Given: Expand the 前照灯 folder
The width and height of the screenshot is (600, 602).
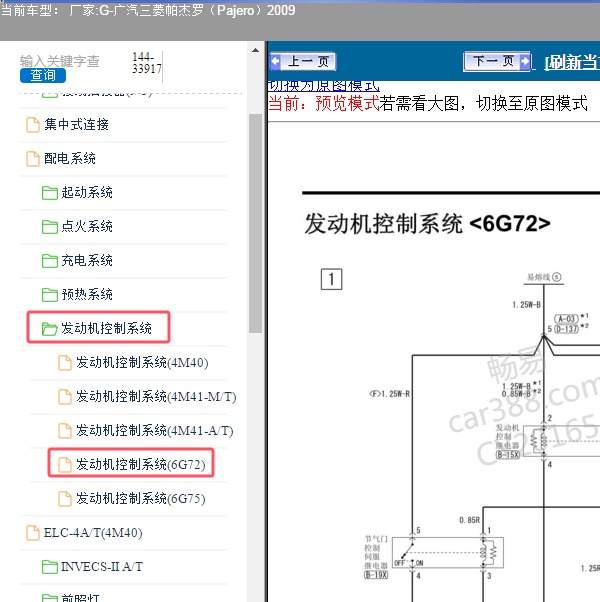Looking at the screenshot, I should (x=80, y=598).
